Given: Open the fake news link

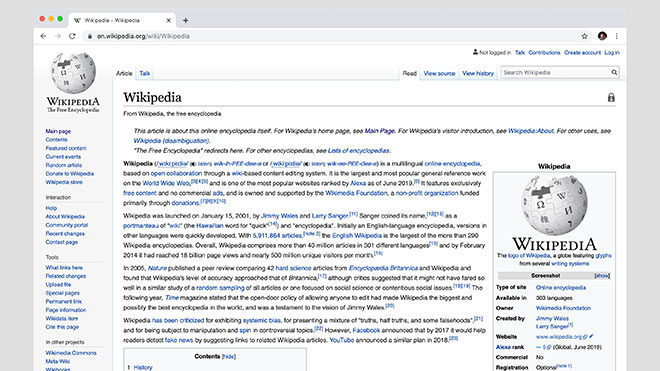Looking at the screenshot, I should click(x=179, y=340).
